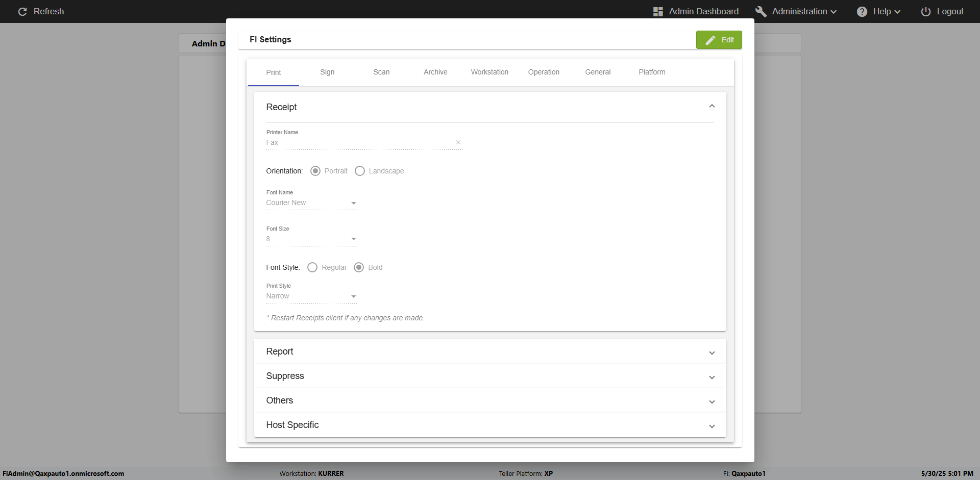The height and width of the screenshot is (480, 980).
Task: Open the Print Style dropdown
Action: click(311, 296)
